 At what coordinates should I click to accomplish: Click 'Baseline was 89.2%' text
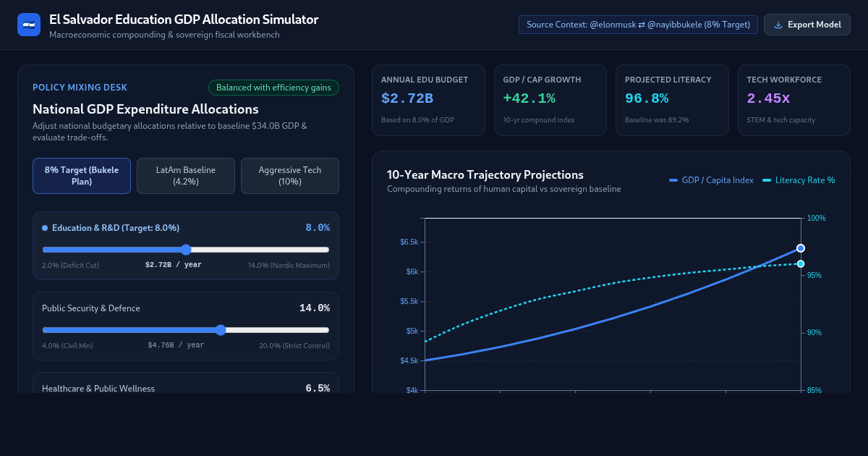657,120
